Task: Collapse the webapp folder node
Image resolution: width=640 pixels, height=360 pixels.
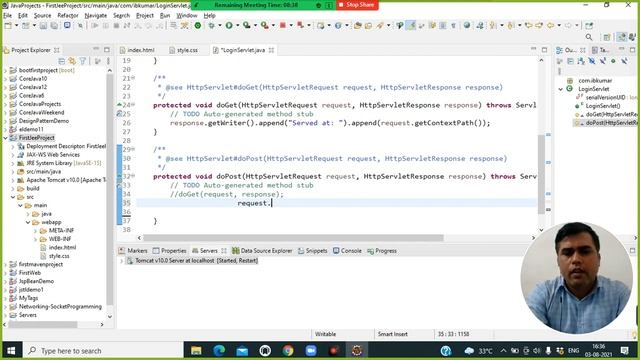Action: (x=28, y=222)
